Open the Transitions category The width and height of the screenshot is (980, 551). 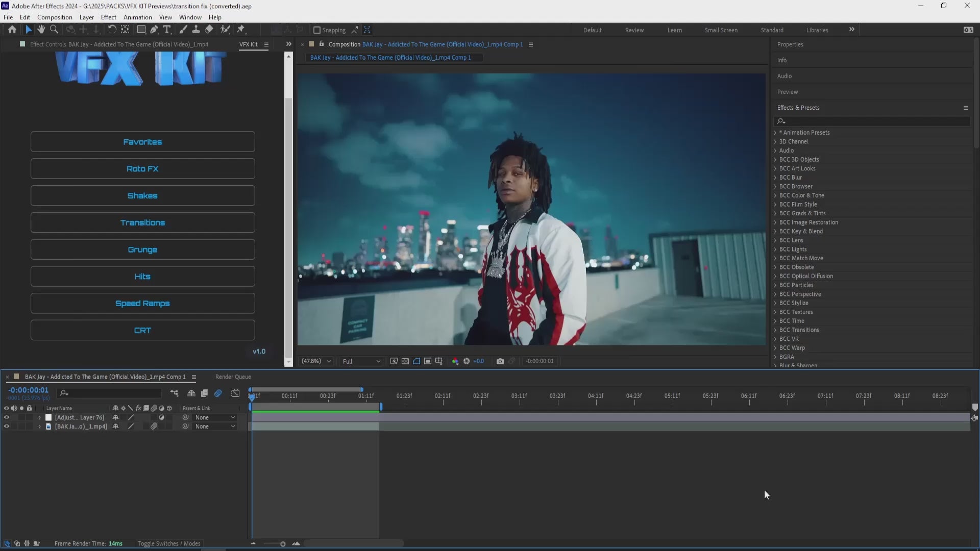point(142,222)
